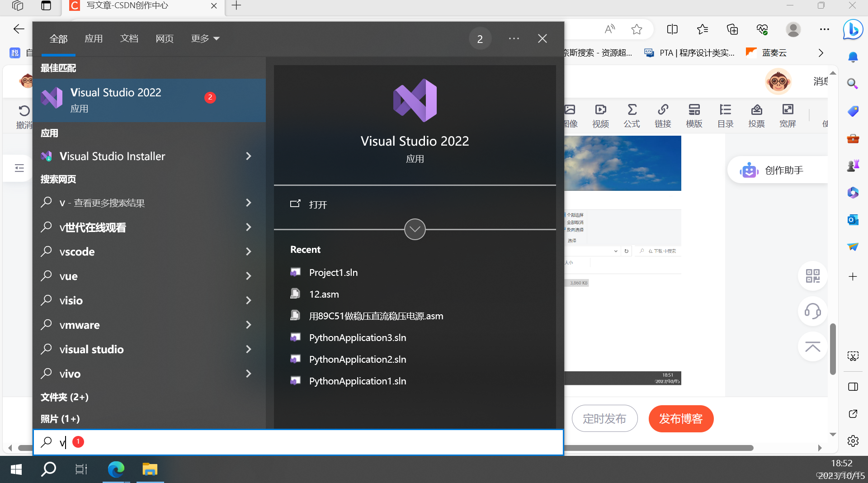This screenshot has width=868, height=483.
Task: Click QR code floating button in CSDN
Action: (x=812, y=276)
